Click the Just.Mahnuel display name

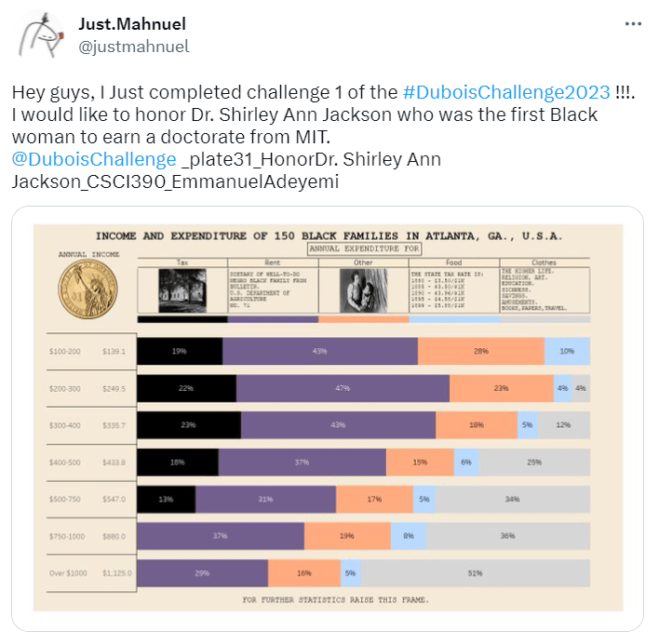point(131,24)
